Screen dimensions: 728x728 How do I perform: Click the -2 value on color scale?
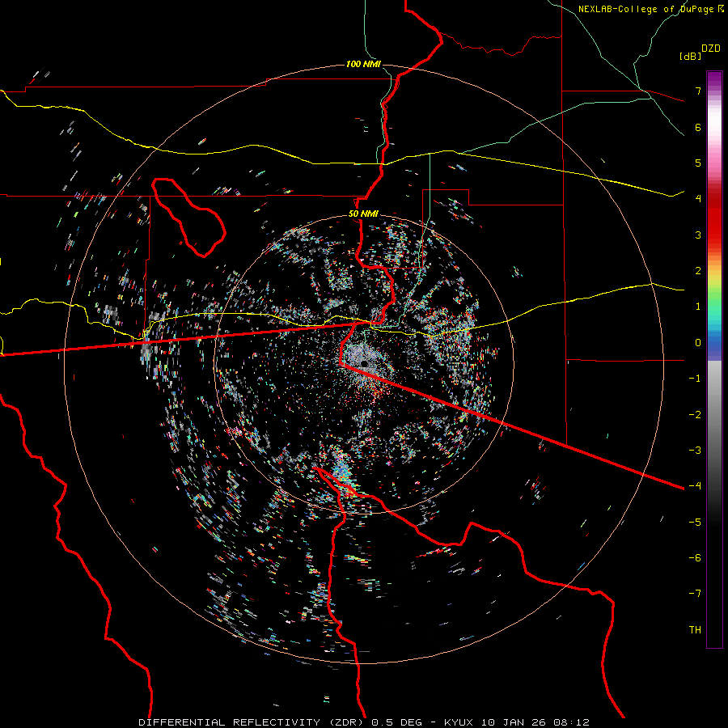pyautogui.click(x=695, y=415)
